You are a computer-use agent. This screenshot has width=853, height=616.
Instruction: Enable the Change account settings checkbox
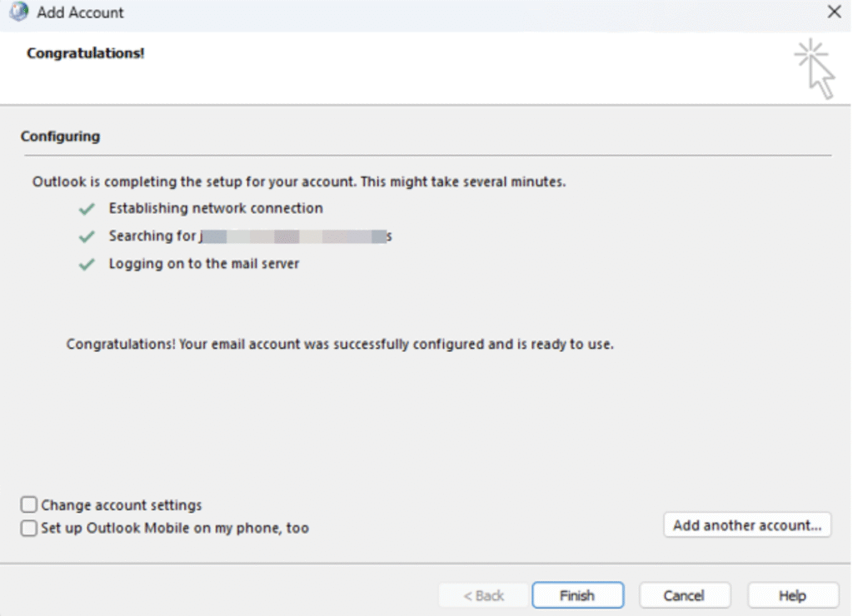pos(27,504)
